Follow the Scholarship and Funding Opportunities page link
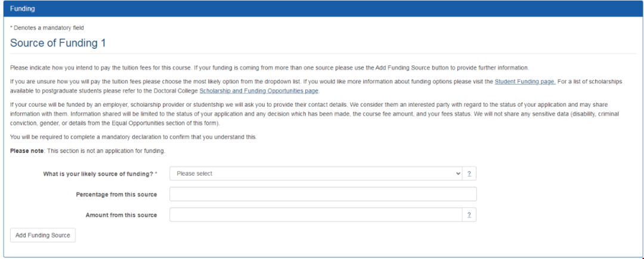 tap(259, 91)
